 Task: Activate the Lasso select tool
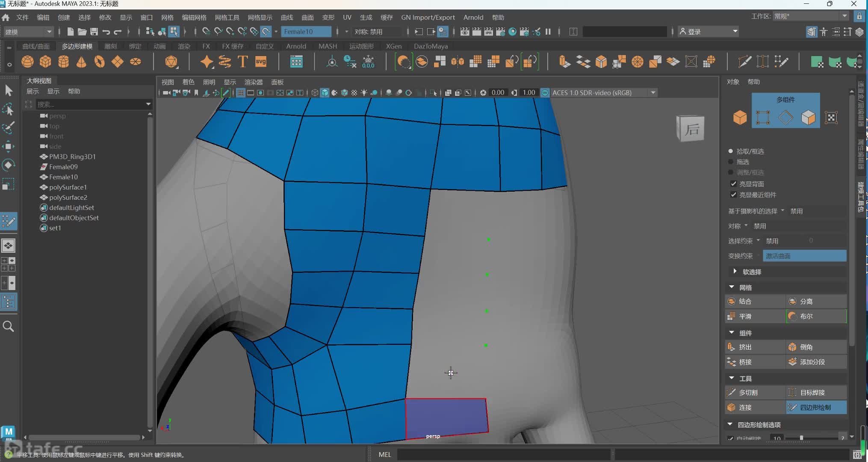tap(9, 110)
